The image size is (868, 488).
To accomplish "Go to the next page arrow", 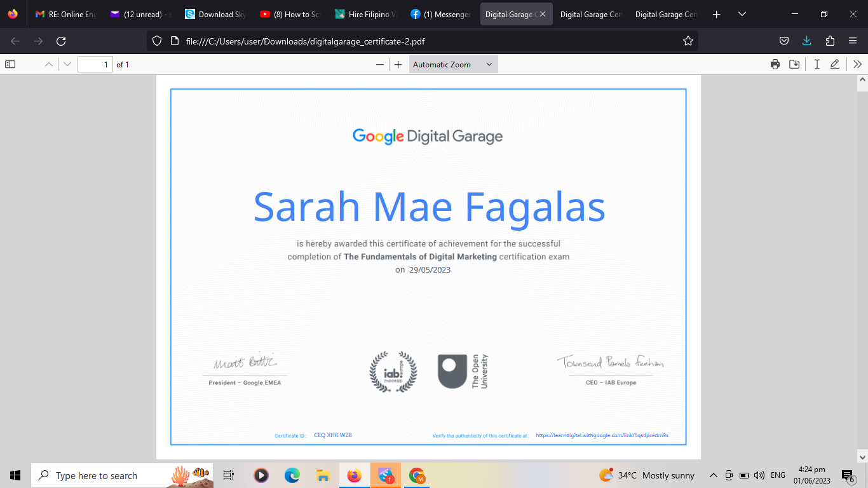I will pyautogui.click(x=67, y=64).
